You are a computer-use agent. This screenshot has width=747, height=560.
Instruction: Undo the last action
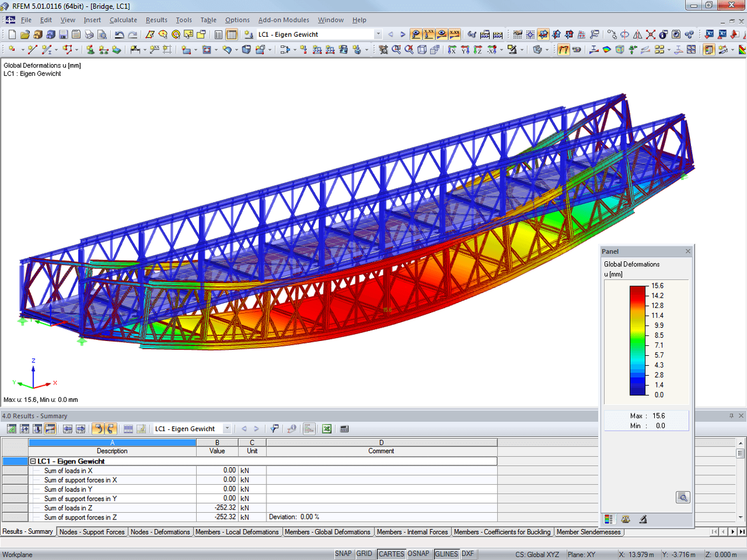(x=118, y=34)
